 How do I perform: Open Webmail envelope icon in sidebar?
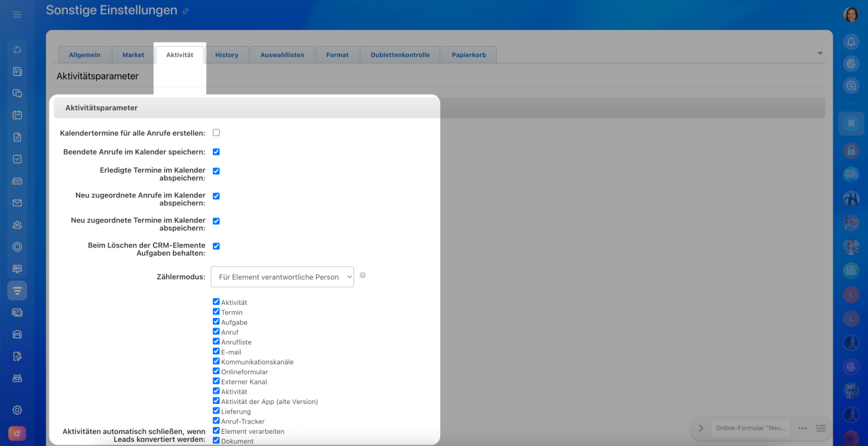click(x=18, y=203)
